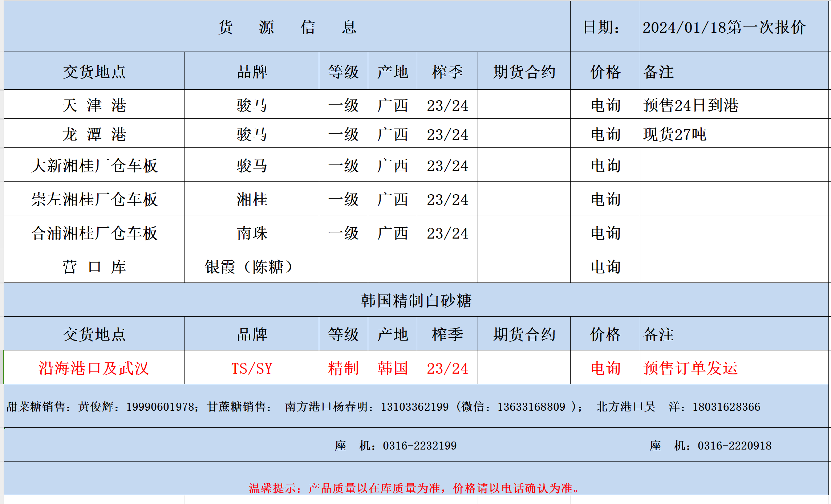Click the 营口库 cell
Image resolution: width=831 pixels, height=504 pixels.
coord(94,267)
